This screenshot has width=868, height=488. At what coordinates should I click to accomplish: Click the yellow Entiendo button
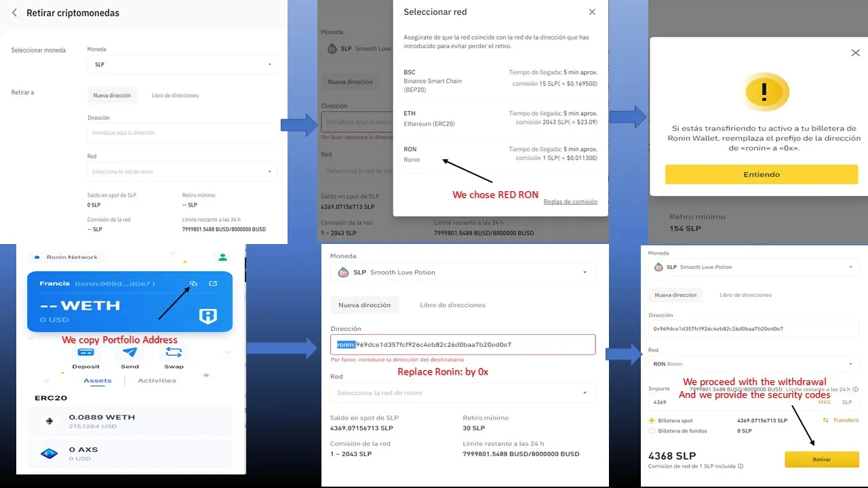[762, 174]
